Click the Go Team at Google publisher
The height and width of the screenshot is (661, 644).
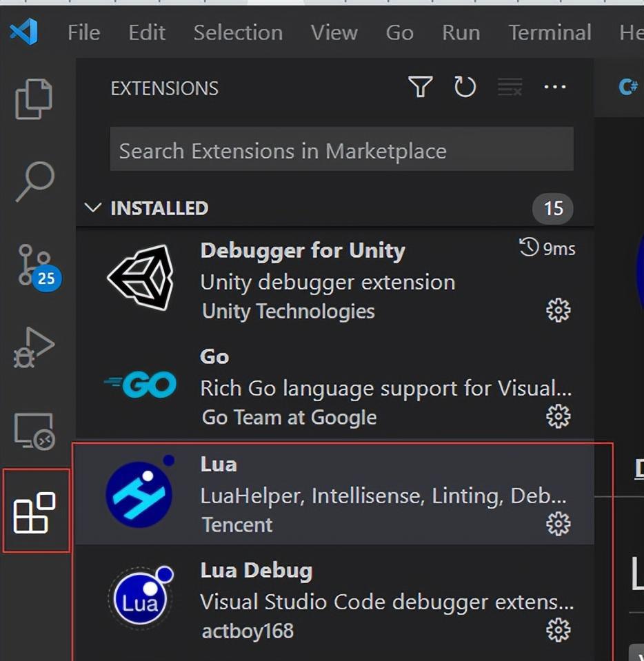click(x=290, y=417)
